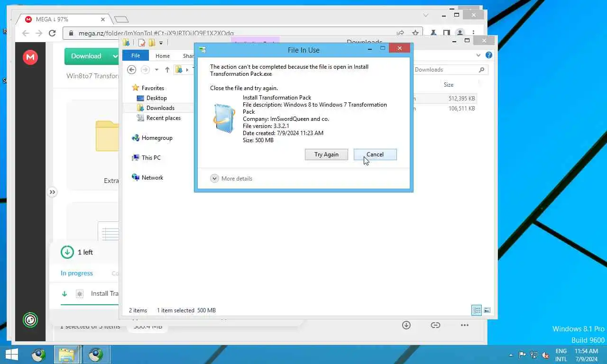
Task: Open MEGA more options ellipsis
Action: tap(465, 325)
